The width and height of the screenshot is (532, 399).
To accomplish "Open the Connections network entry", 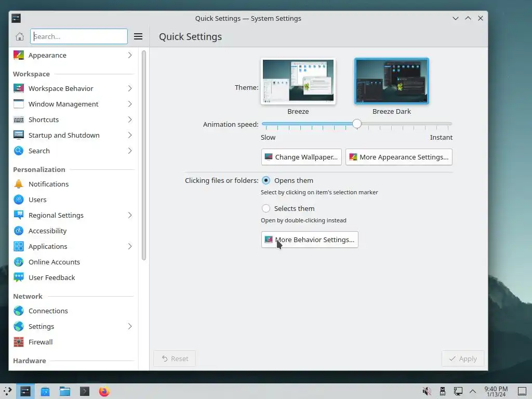I will [x=74, y=311].
